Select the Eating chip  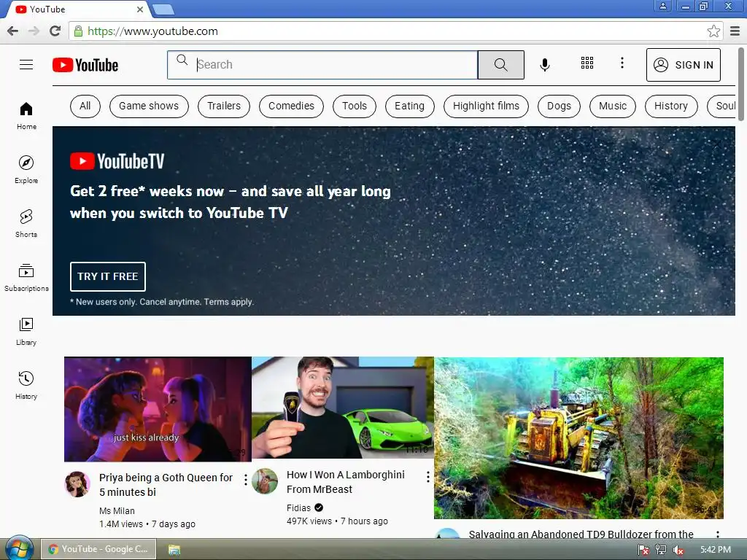tap(409, 106)
